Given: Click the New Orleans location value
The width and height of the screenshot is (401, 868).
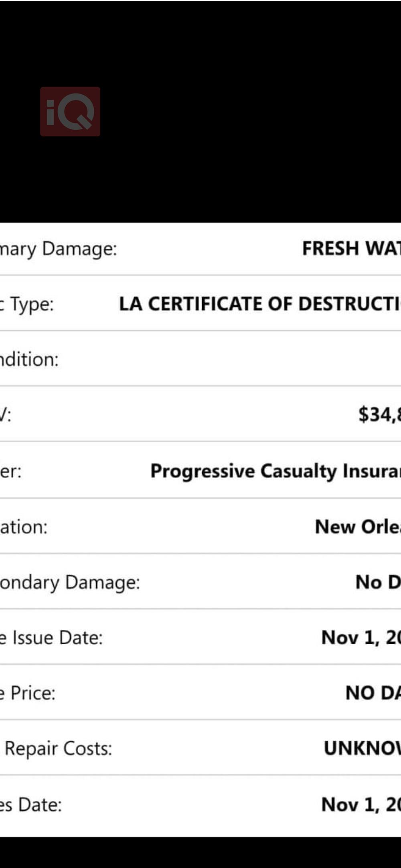Looking at the screenshot, I should point(358,527).
